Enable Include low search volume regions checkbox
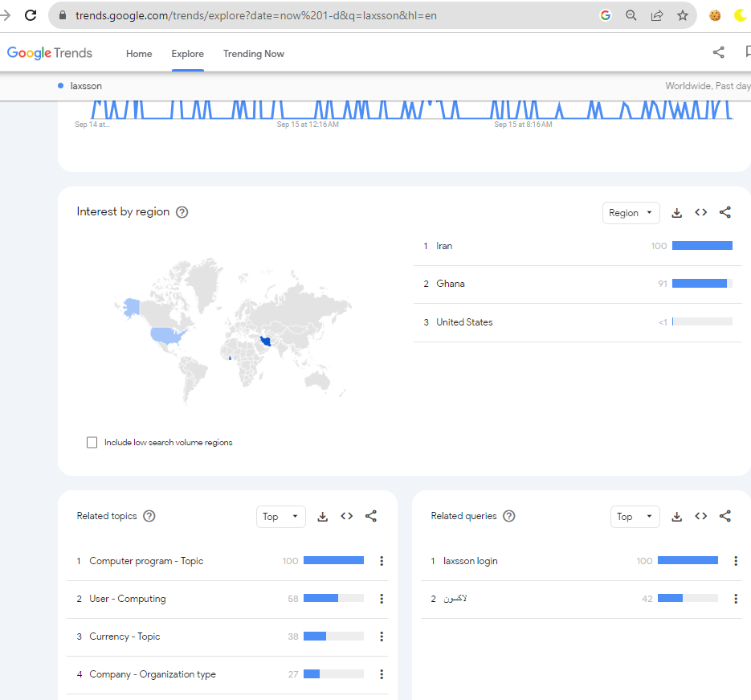The height and width of the screenshot is (700, 751). pos(92,442)
